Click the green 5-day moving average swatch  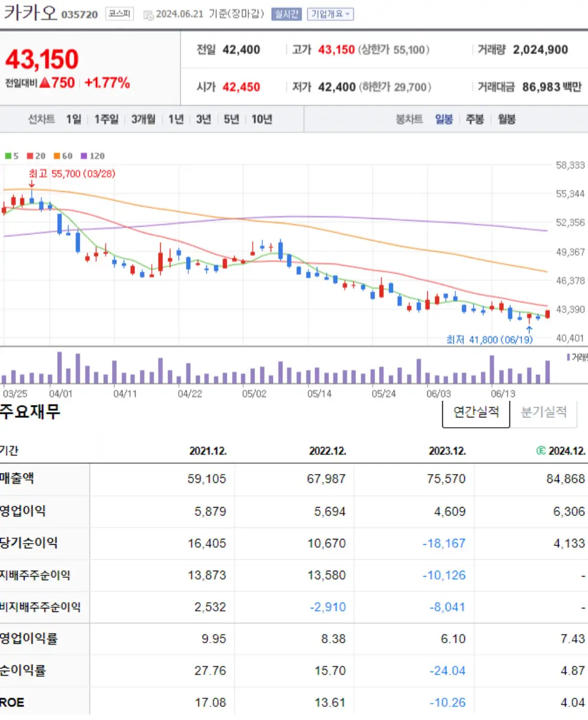click(x=7, y=156)
